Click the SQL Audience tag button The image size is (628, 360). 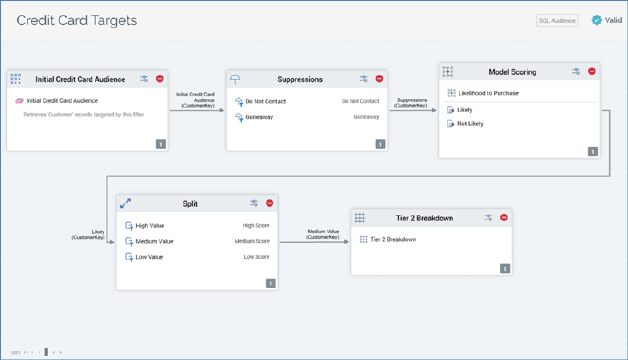557,20
